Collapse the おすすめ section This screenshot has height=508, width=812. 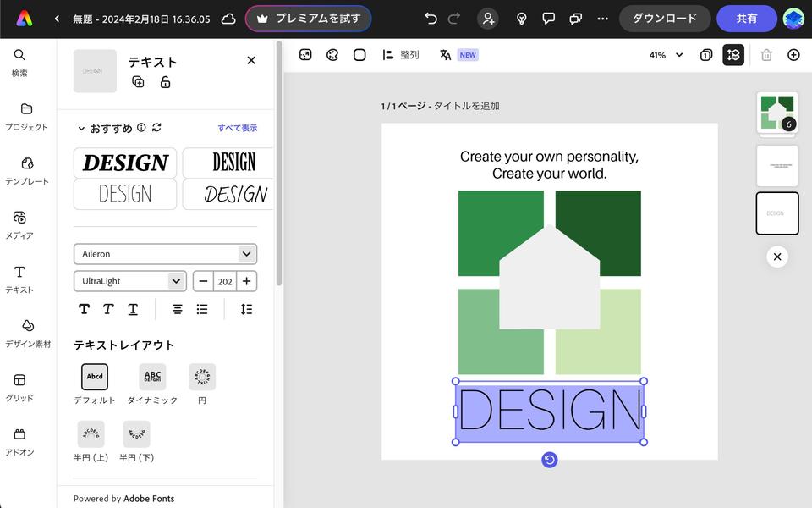(x=81, y=129)
